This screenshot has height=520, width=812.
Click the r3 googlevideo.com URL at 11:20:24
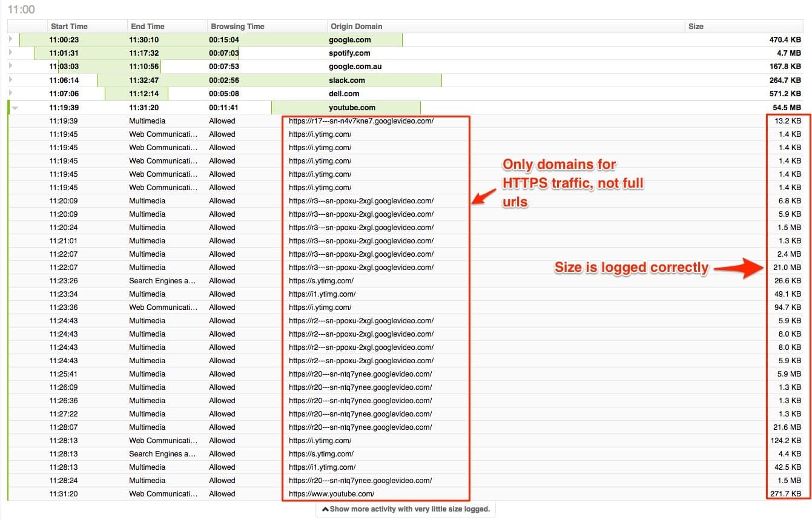tap(361, 228)
